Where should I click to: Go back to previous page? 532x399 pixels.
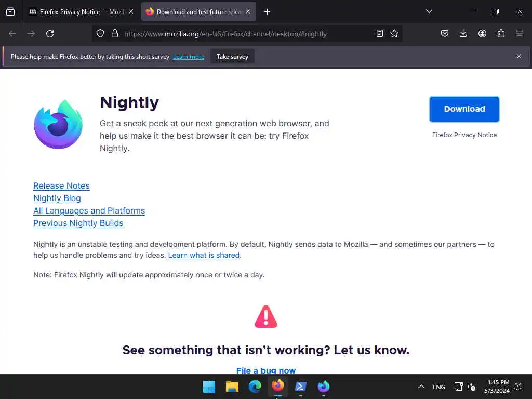tap(12, 34)
